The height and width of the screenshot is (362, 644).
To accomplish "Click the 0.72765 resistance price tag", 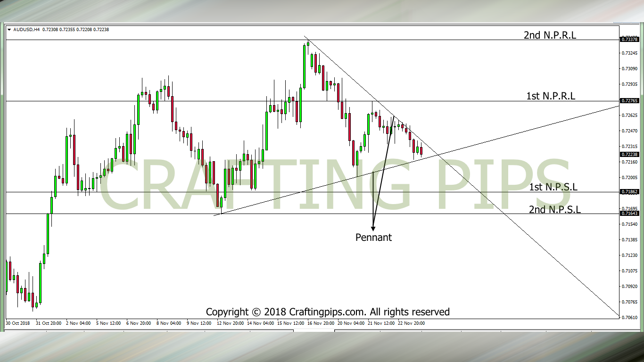I will 630,101.
